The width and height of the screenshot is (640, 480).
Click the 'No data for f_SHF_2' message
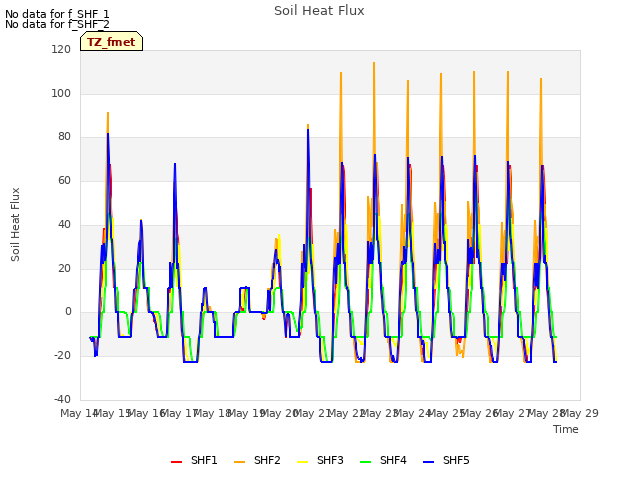pyautogui.click(x=57, y=24)
